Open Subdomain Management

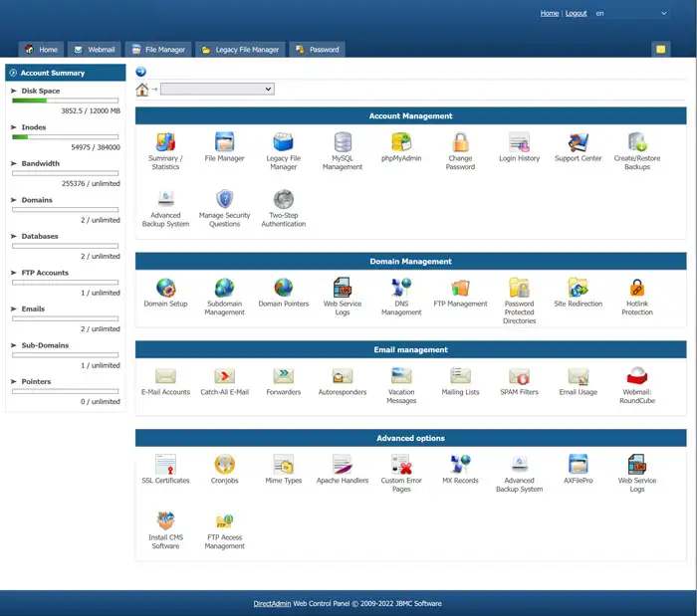point(224,297)
